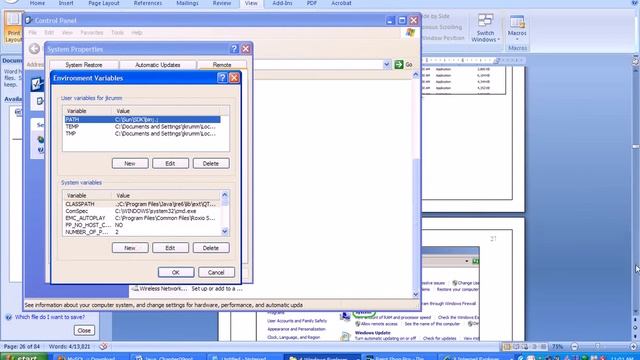This screenshot has width=640, height=360.
Task: Open the 75% zoom level dialog
Action: click(558, 347)
